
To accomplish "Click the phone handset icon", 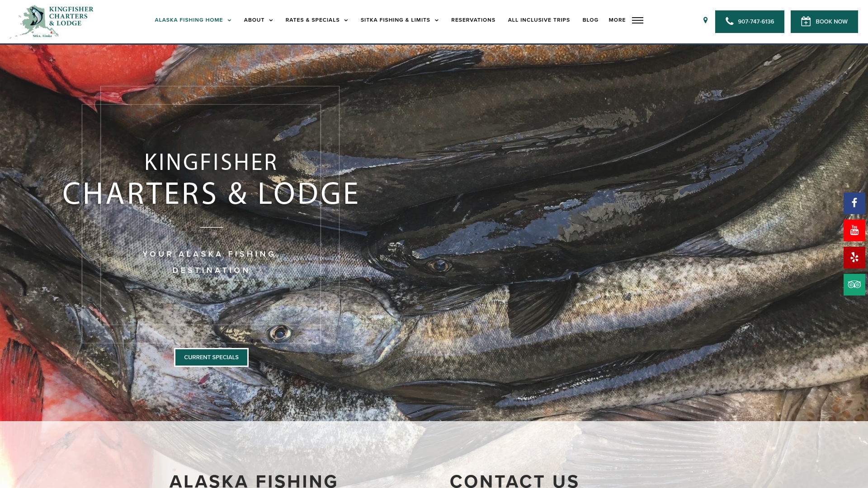I will pos(730,21).
